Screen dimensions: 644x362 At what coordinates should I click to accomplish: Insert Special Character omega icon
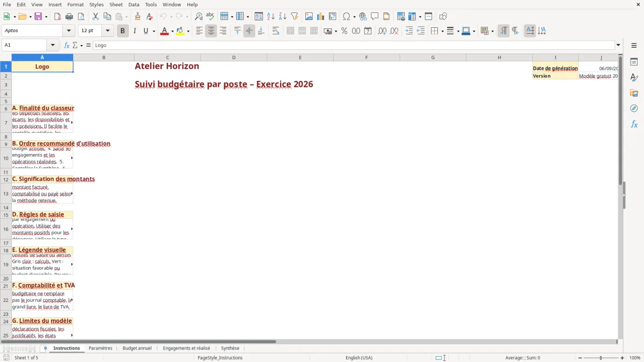[346, 17]
